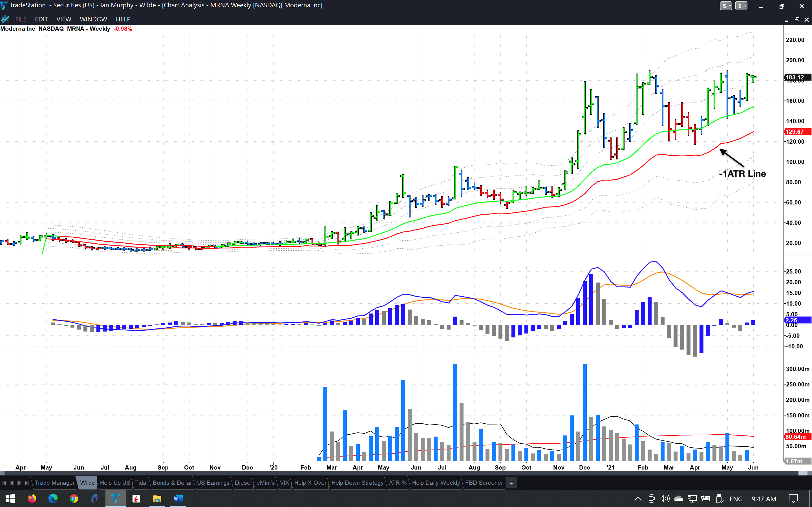
Task: Switch to the Bonds & Dollar tab
Action: pos(172,483)
